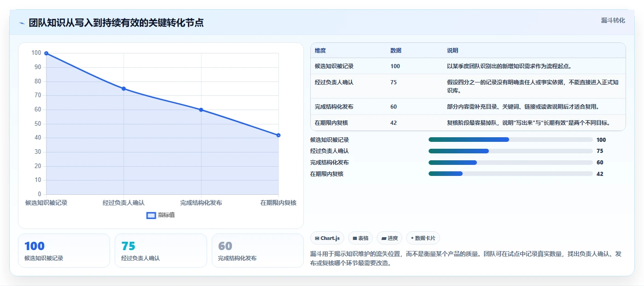Click the chart data point at value 42
Viewport: 644px width, 286px height.
(278, 135)
